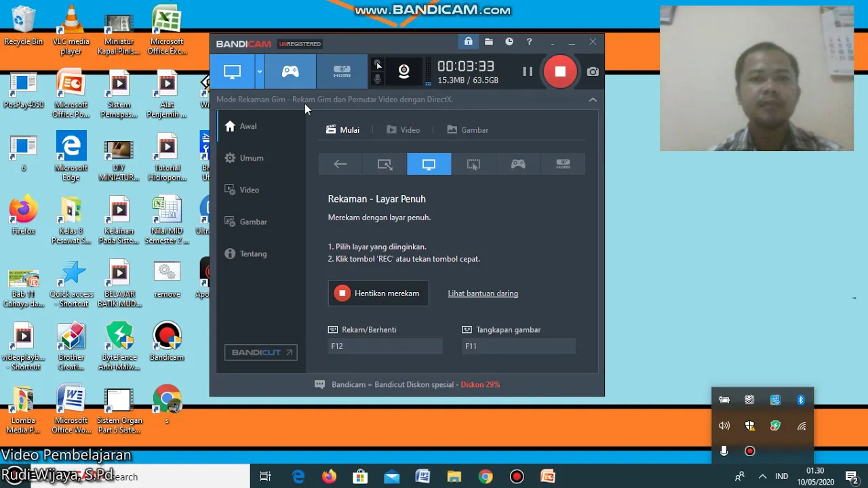Switch to the Video tab at top
The height and width of the screenshot is (488, 868).
[403, 129]
